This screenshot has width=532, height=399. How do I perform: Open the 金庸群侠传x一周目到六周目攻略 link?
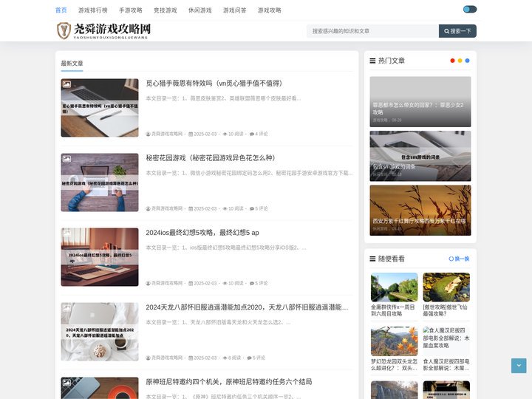click(393, 310)
